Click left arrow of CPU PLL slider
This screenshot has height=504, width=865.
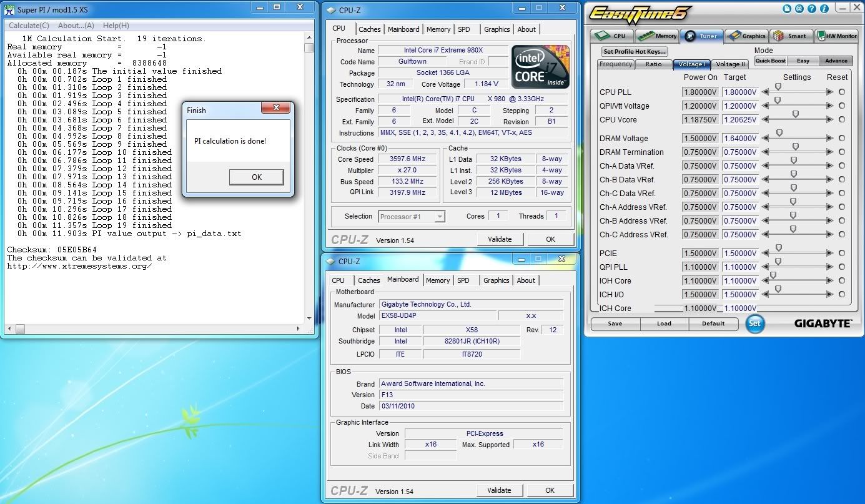point(765,92)
